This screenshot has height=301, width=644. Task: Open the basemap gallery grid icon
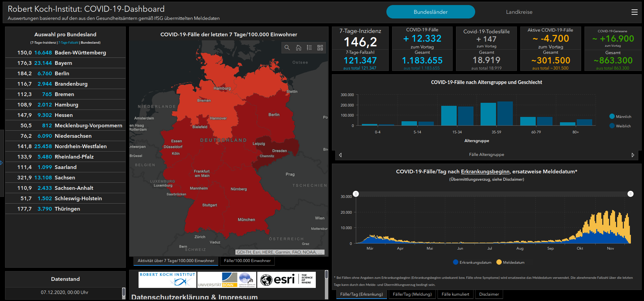pos(320,48)
